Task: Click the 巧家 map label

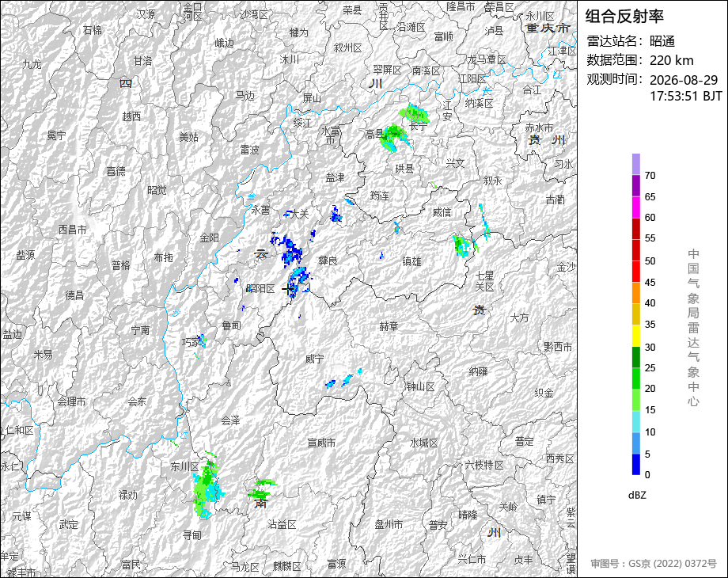Action: 191,342
